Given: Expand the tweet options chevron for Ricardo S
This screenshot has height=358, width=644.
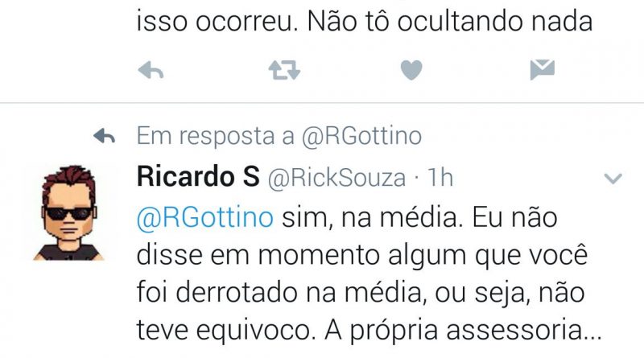Looking at the screenshot, I should [x=613, y=178].
